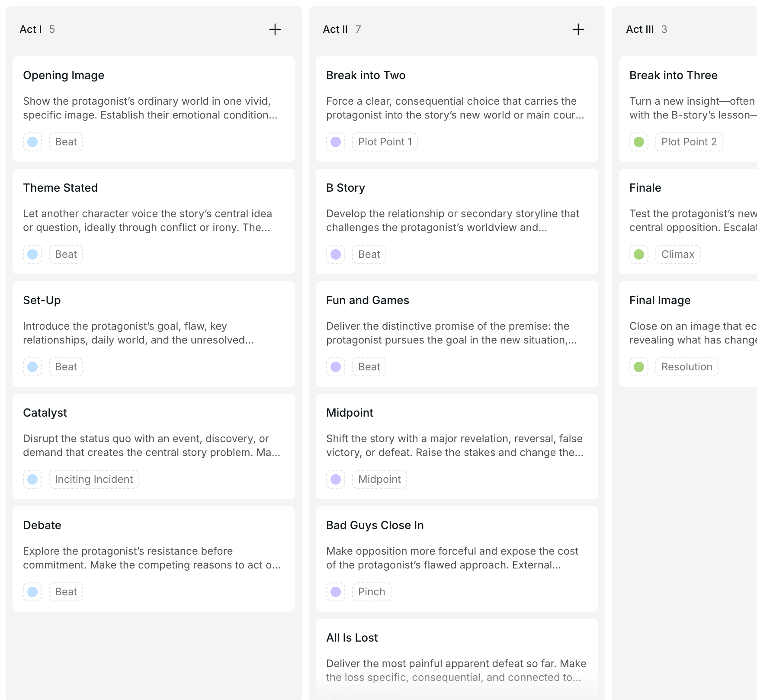Viewport: 757px width, 700px height.
Task: Open the Midpoint label tag
Action: (x=379, y=479)
